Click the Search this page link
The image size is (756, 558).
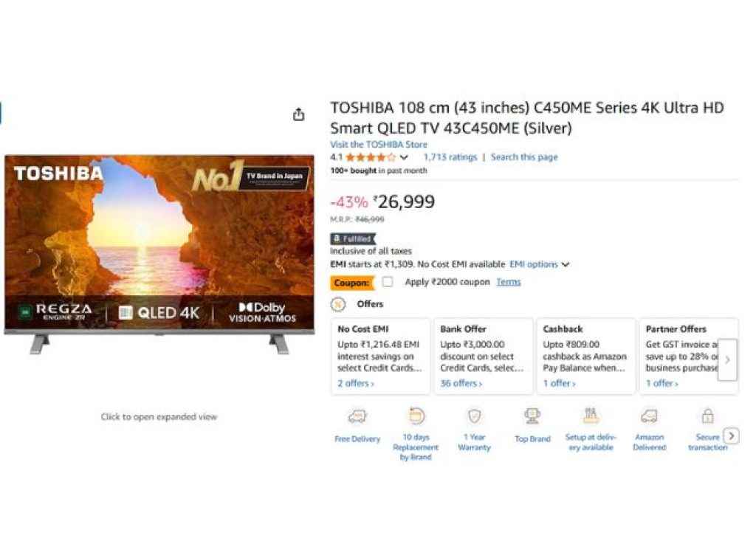pos(524,157)
